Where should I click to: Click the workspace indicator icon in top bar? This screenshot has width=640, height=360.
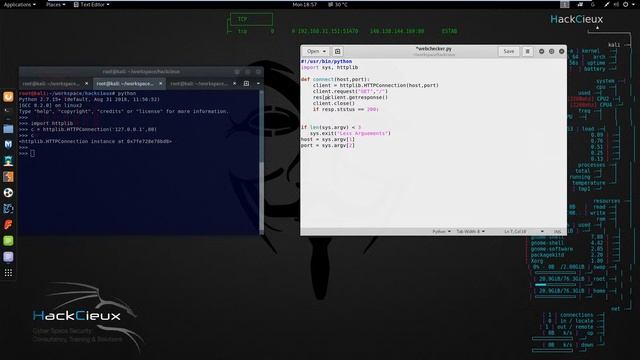(x=564, y=4)
